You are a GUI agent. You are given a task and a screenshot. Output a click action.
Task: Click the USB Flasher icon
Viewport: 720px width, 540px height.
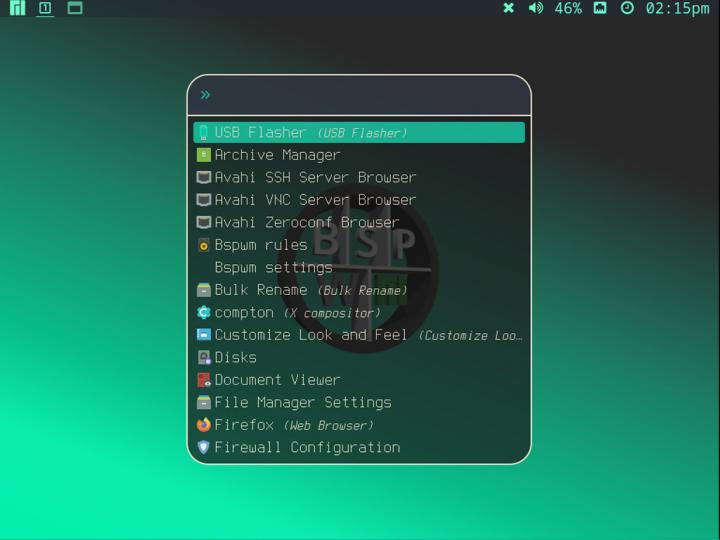coord(204,132)
